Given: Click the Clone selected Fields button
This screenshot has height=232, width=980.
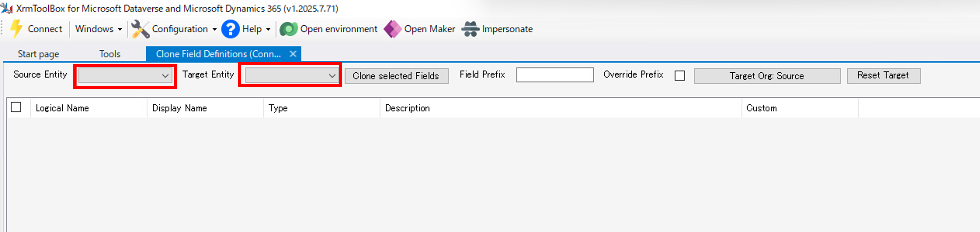Looking at the screenshot, I should (x=396, y=76).
